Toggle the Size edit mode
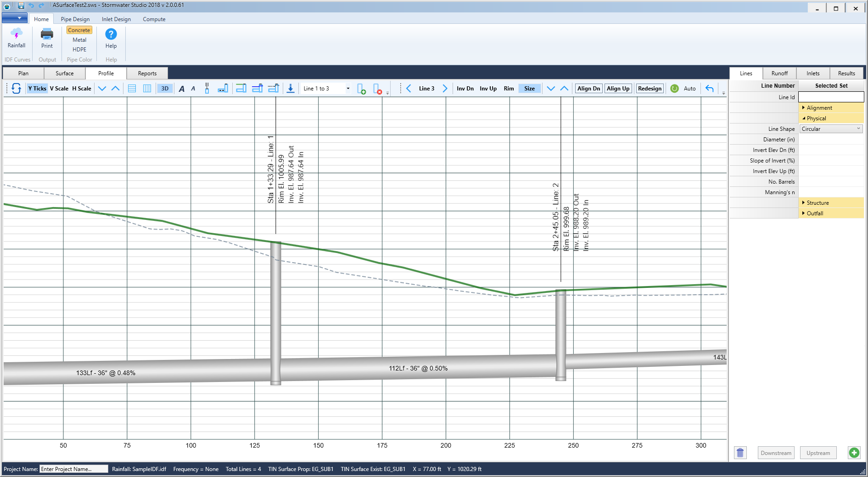This screenshot has width=868, height=477. pos(529,89)
